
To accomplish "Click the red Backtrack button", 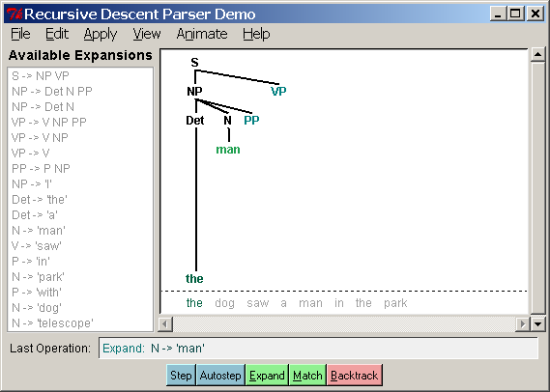I will coord(355,376).
